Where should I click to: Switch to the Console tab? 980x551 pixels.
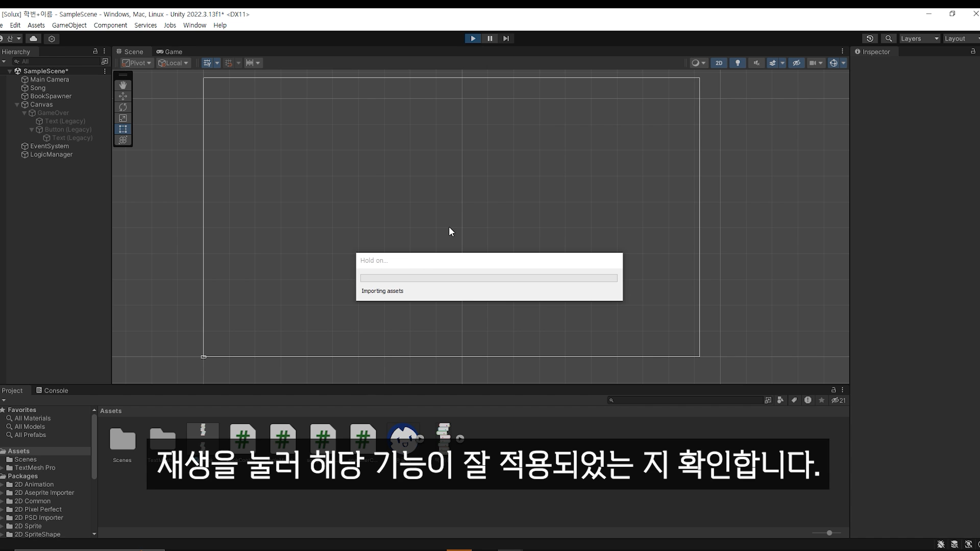(x=52, y=390)
